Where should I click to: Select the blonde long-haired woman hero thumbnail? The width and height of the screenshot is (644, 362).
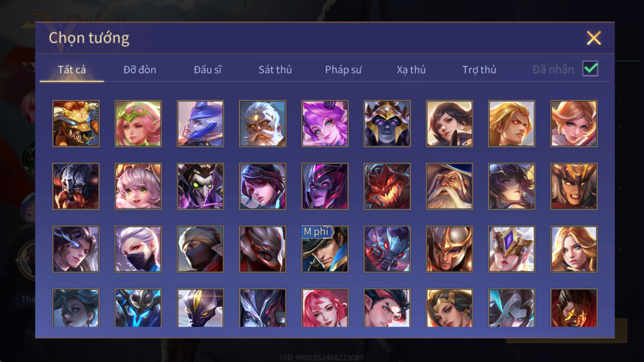574,249
